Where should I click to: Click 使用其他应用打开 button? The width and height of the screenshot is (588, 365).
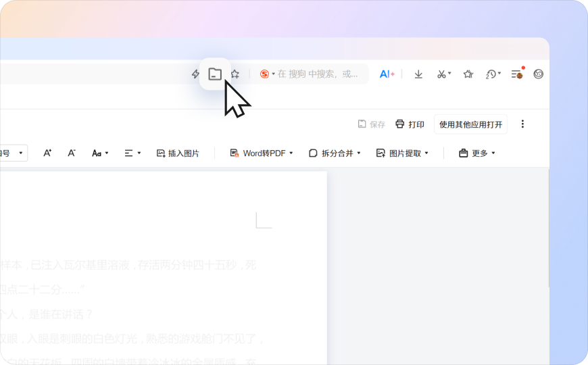click(470, 124)
